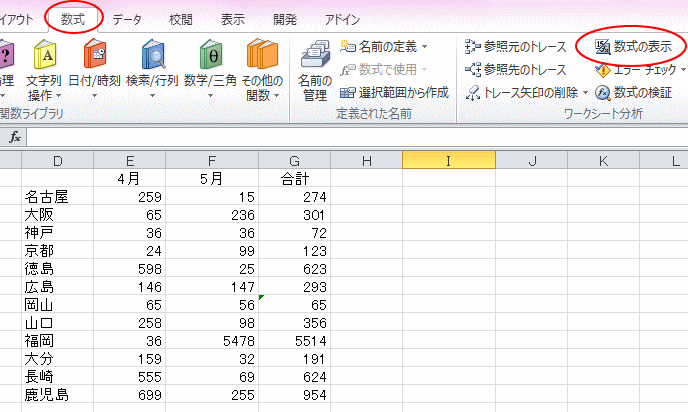Select the 福岡 cell

[57, 340]
